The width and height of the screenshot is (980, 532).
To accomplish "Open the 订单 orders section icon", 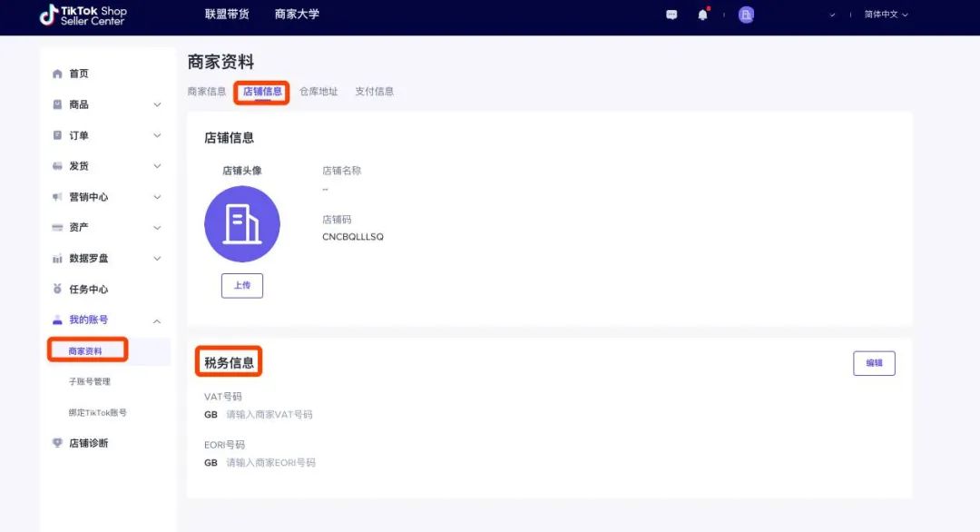I will (x=56, y=135).
